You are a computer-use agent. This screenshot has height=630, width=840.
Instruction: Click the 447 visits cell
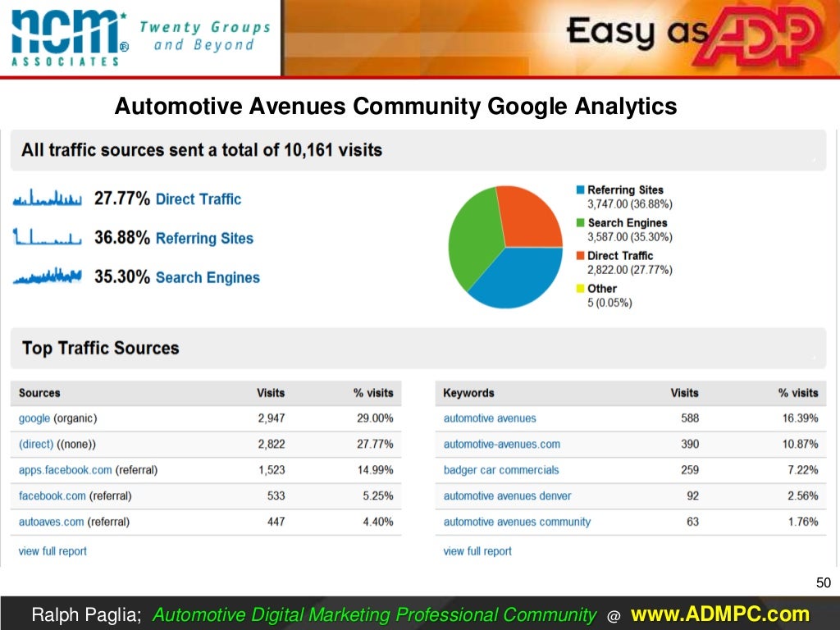click(276, 522)
